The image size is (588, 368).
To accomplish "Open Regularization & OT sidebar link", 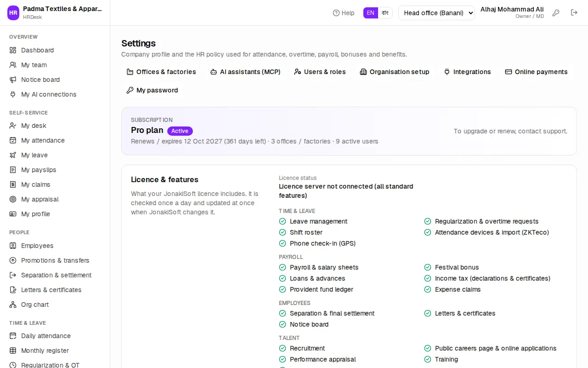I will pos(55,365).
